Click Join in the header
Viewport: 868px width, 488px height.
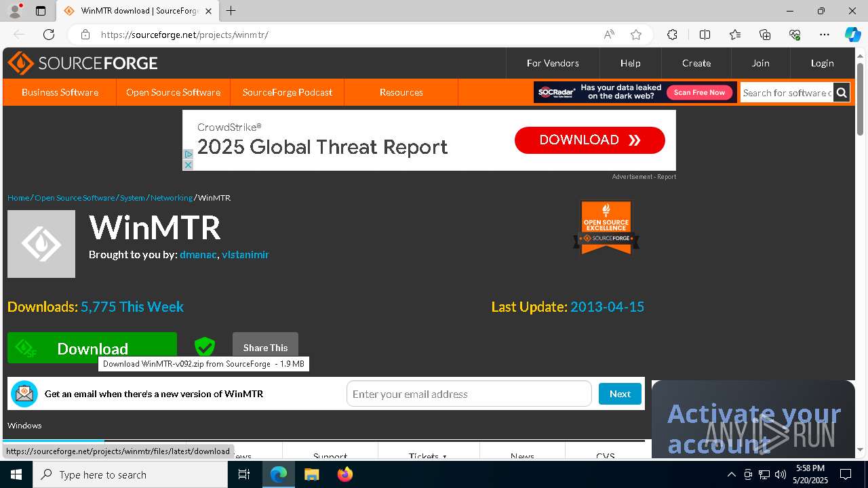pos(760,63)
